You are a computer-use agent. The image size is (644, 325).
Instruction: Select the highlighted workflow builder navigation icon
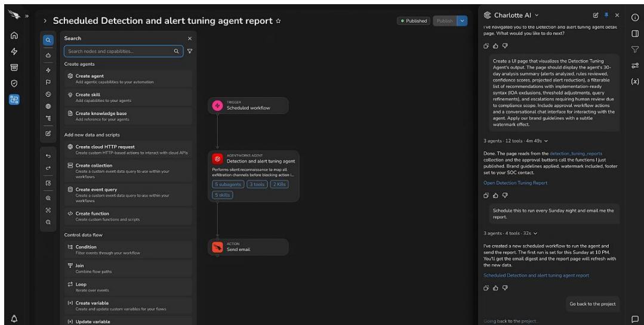coord(14,100)
